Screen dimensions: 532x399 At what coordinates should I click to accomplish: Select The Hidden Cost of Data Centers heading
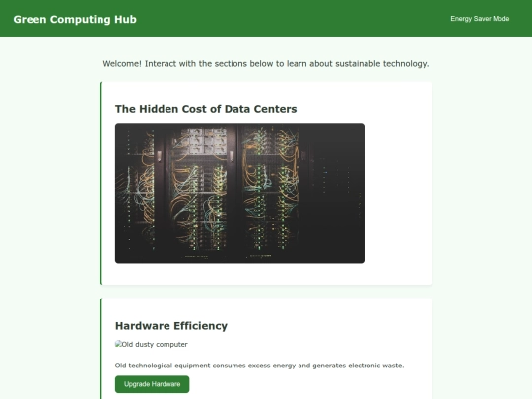(x=206, y=109)
